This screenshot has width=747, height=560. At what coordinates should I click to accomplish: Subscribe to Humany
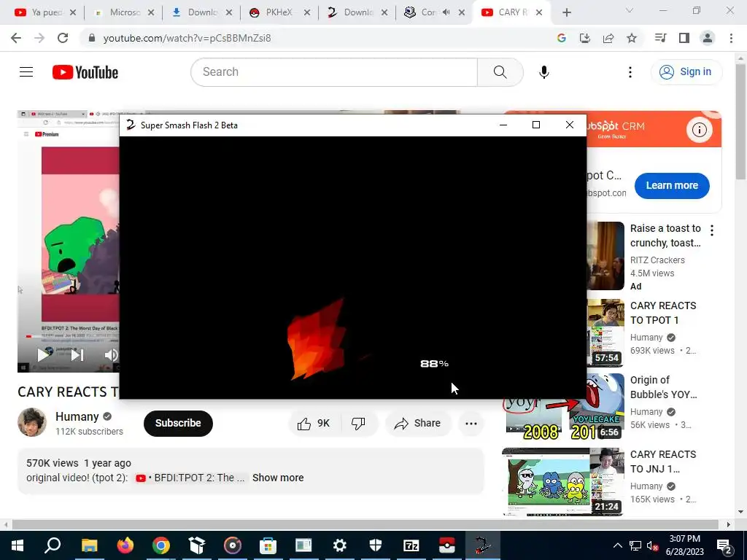[178, 424]
